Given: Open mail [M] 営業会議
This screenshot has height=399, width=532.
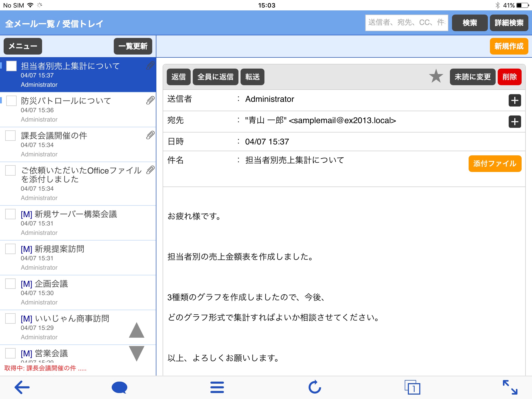Looking at the screenshot, I should (x=78, y=355).
